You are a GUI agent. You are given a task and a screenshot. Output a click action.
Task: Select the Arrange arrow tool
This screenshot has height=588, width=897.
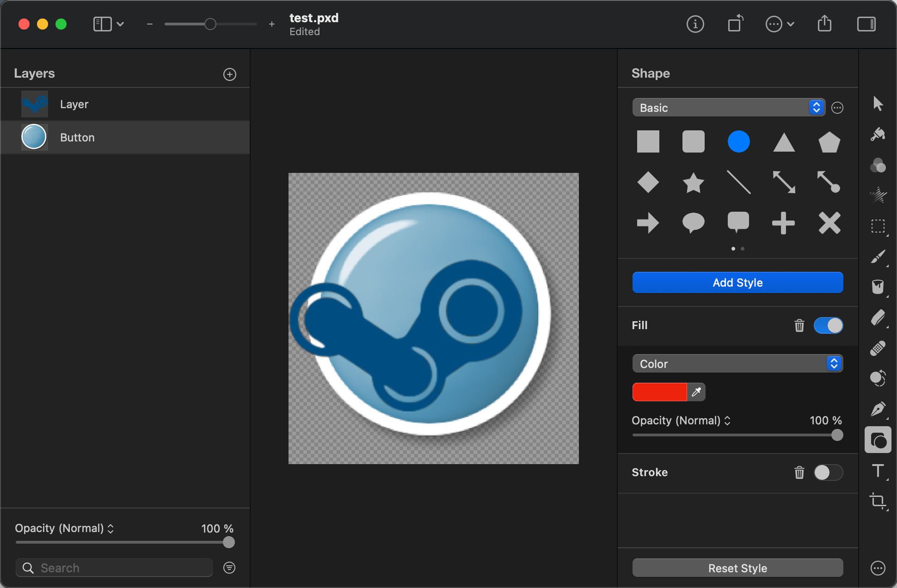pos(878,104)
